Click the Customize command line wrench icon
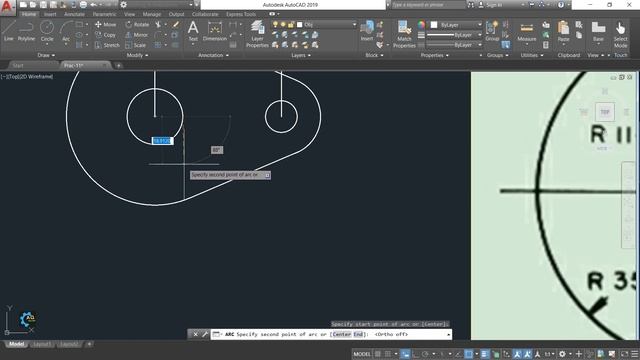This screenshot has width=640, height=360. 205,334
